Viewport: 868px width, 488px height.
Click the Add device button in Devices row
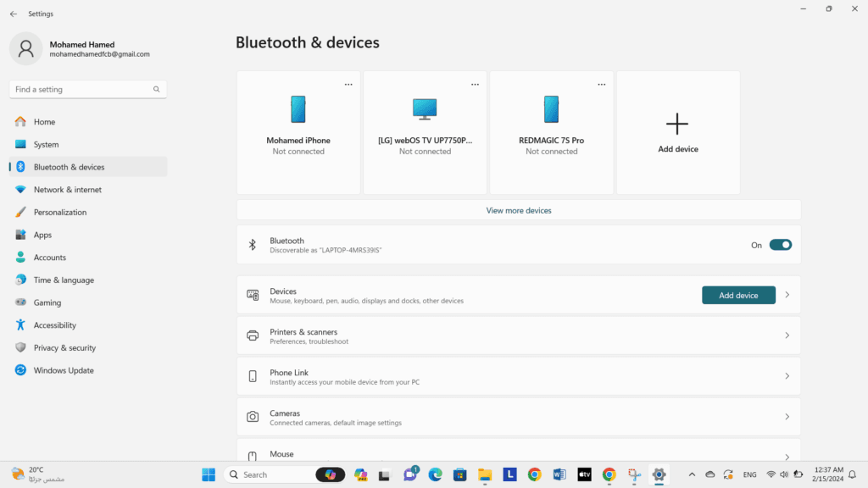738,295
